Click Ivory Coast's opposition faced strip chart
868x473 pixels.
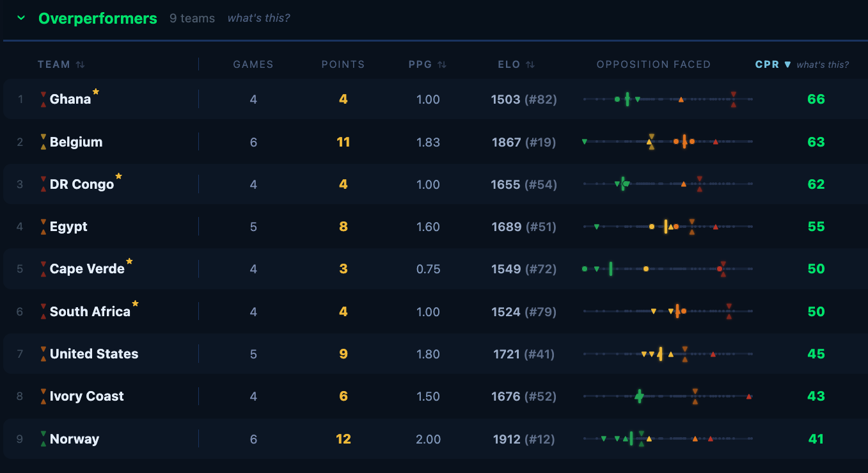click(x=668, y=396)
